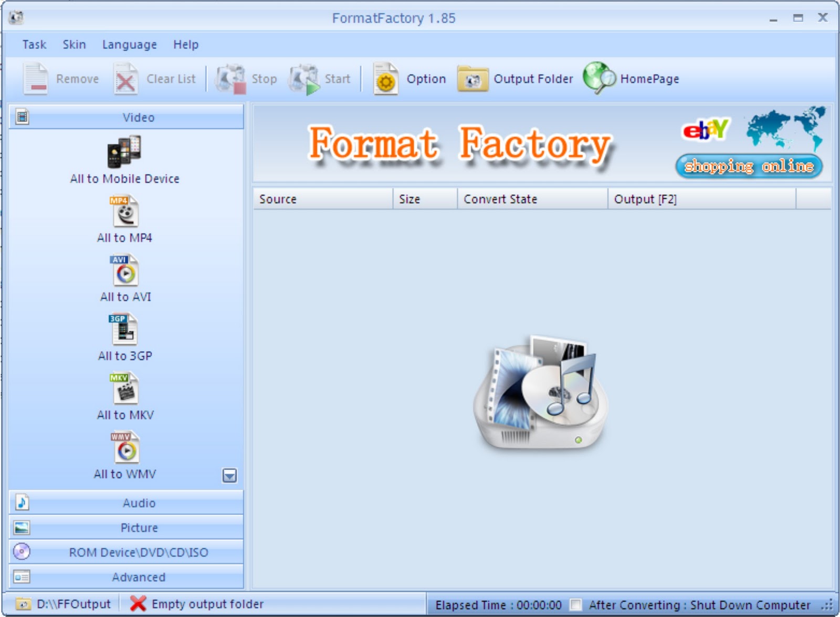Select the All to WMV icon

pyautogui.click(x=125, y=447)
